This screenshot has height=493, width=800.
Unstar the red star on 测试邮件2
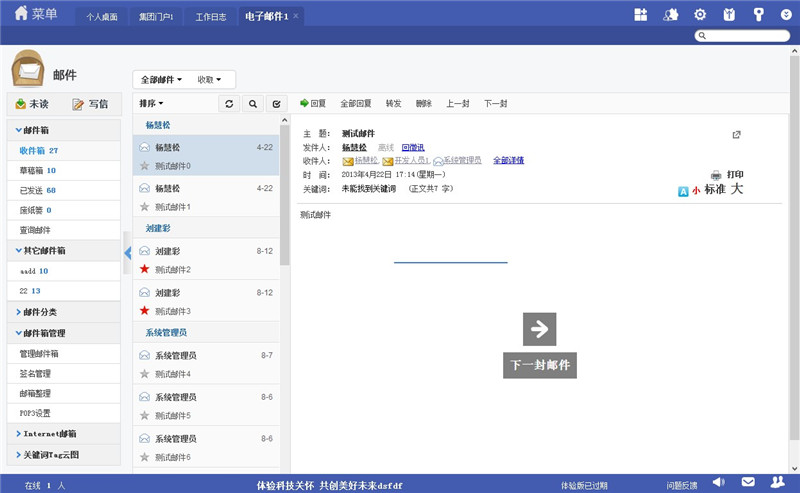point(144,269)
